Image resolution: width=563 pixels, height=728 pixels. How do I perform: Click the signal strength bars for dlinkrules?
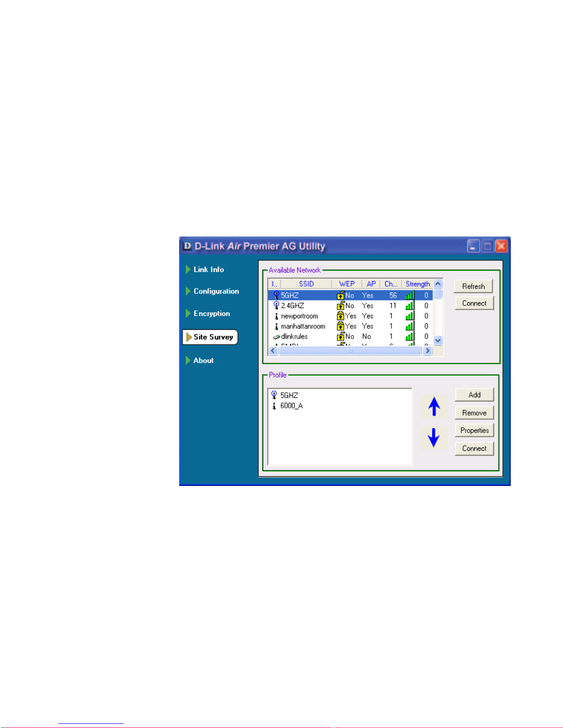[x=410, y=337]
